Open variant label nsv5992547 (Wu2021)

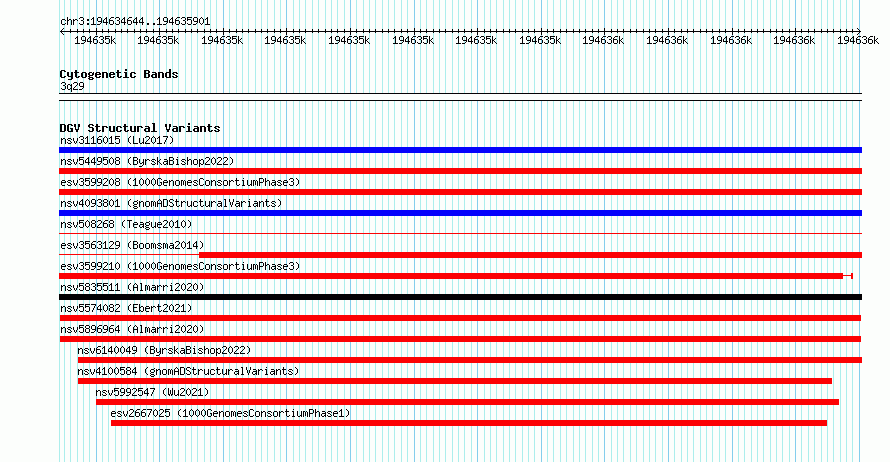click(152, 392)
